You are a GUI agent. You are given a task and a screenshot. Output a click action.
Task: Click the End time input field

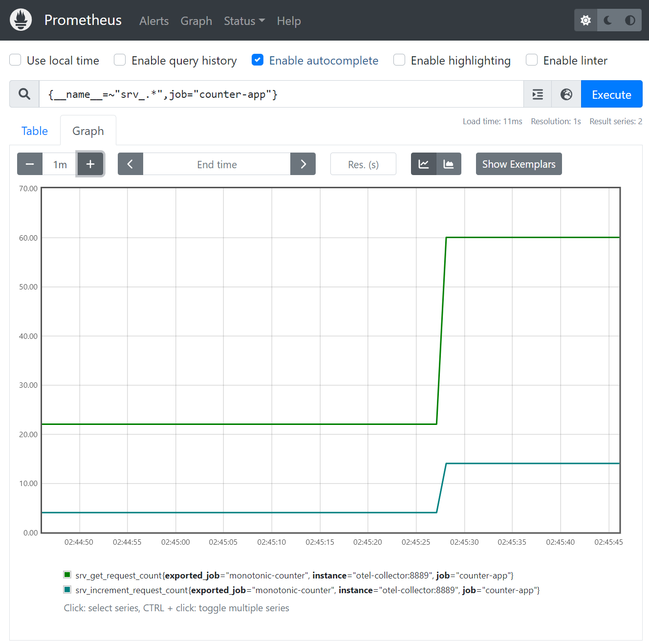pos(216,164)
